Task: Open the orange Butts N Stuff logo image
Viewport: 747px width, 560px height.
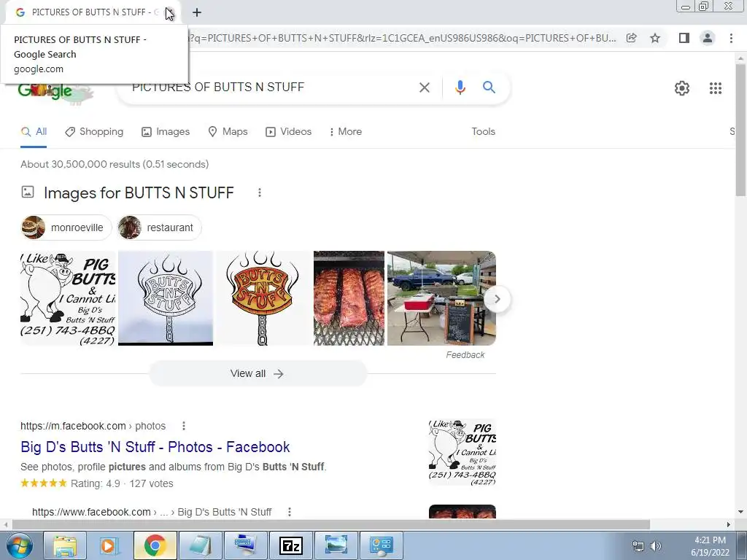Action: tap(263, 298)
